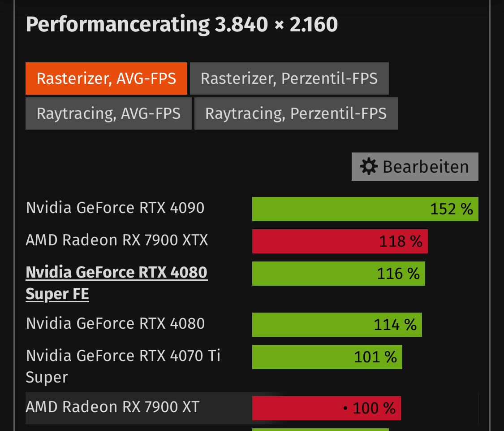Select the Nvidia GeForce RTX 4080 label
Screen dimensions: 504x431
(x=115, y=323)
